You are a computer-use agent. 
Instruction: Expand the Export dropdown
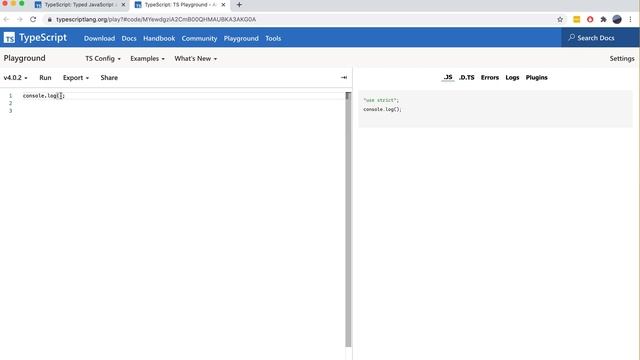pyautogui.click(x=76, y=78)
